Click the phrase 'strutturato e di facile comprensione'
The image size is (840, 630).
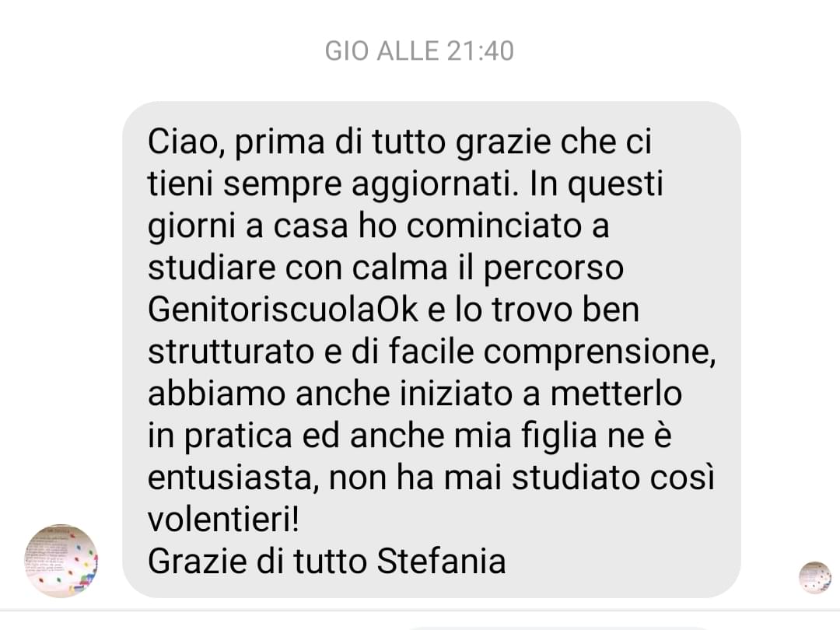click(x=431, y=352)
